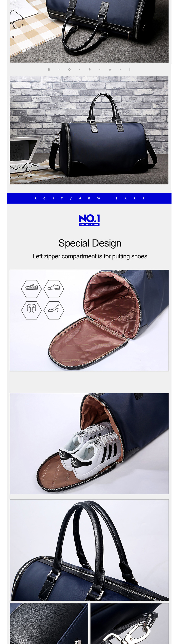
Task: Click the flip-flops hexagon icon
Action: tap(31, 310)
